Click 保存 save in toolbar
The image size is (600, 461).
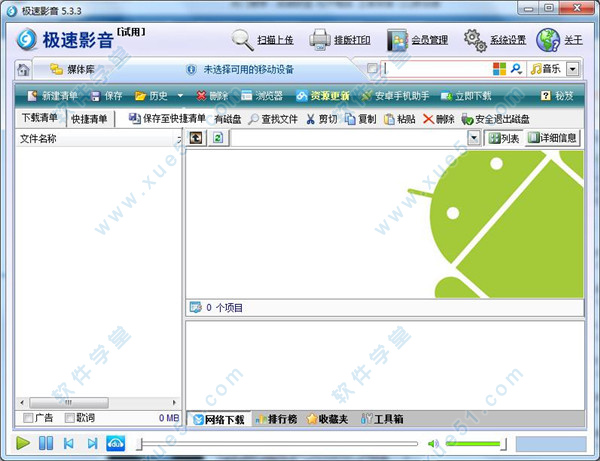click(107, 96)
